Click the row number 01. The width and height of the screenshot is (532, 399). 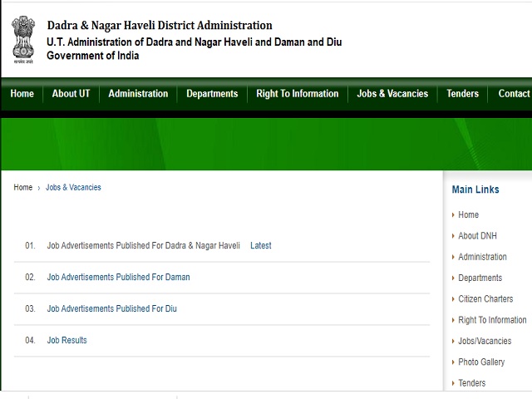click(30, 245)
